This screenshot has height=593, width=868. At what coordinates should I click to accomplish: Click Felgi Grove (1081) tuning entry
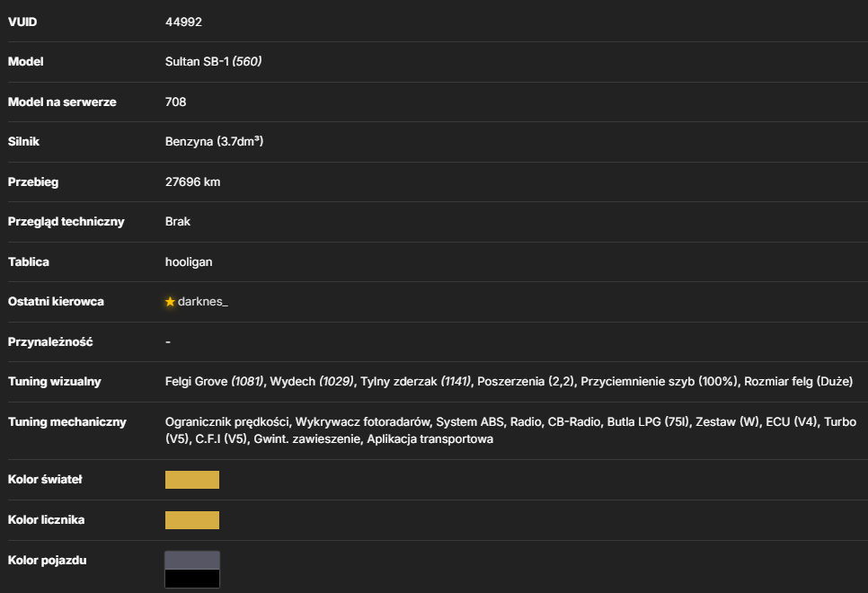[x=214, y=382]
